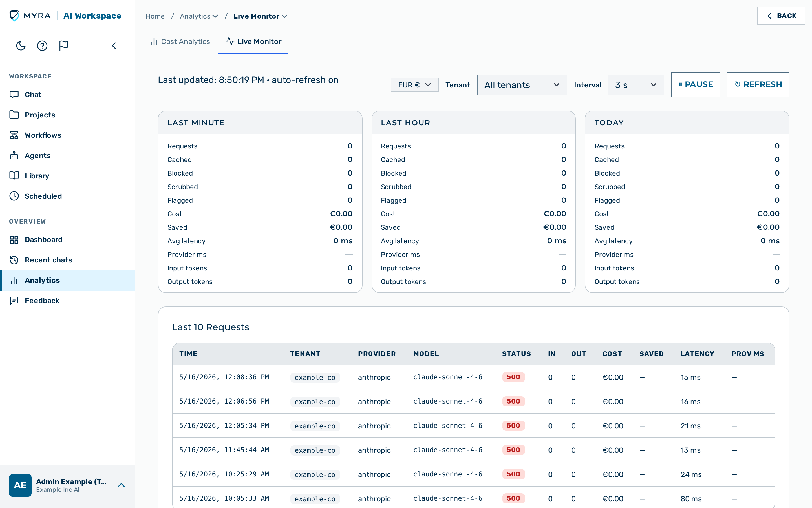Screen dimensions: 812x508
Task: Open the help question mark icon
Action: coord(42,46)
